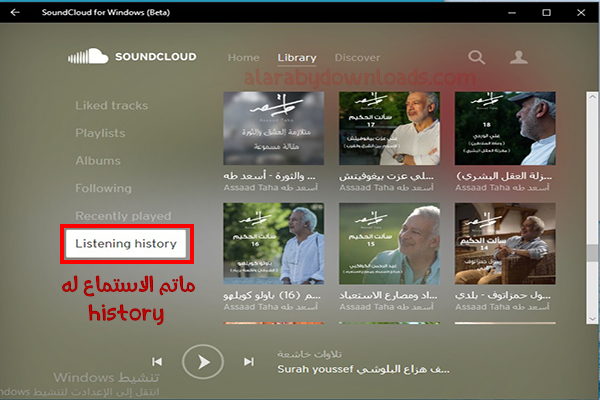600x400 pixels.
Task: Click the back arrow in title bar
Action: coord(15,12)
